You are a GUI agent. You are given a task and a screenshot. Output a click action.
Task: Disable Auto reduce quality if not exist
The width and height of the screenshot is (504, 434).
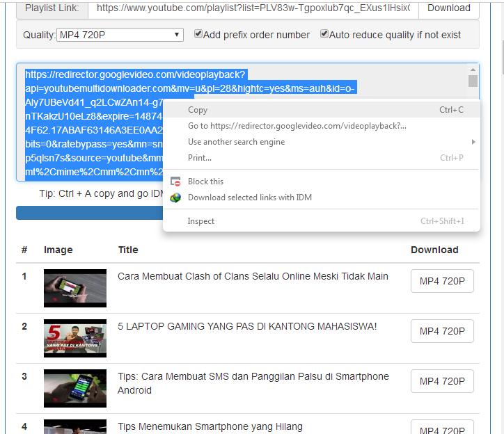pyautogui.click(x=324, y=34)
